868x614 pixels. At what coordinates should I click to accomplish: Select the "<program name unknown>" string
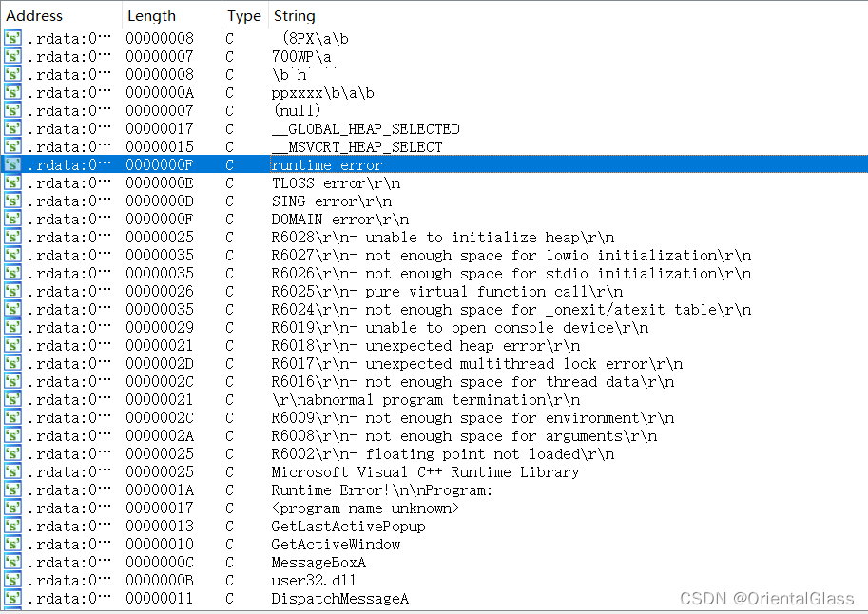[x=365, y=508]
